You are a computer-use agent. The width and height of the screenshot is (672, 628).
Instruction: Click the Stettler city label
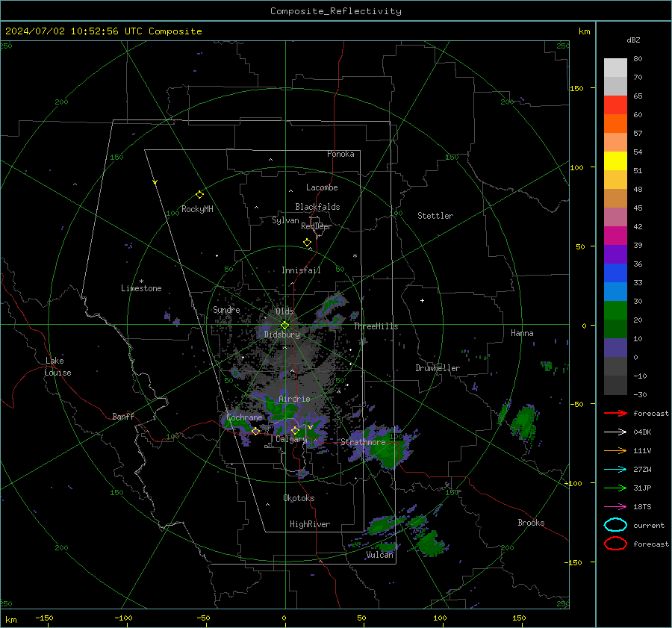point(435,216)
